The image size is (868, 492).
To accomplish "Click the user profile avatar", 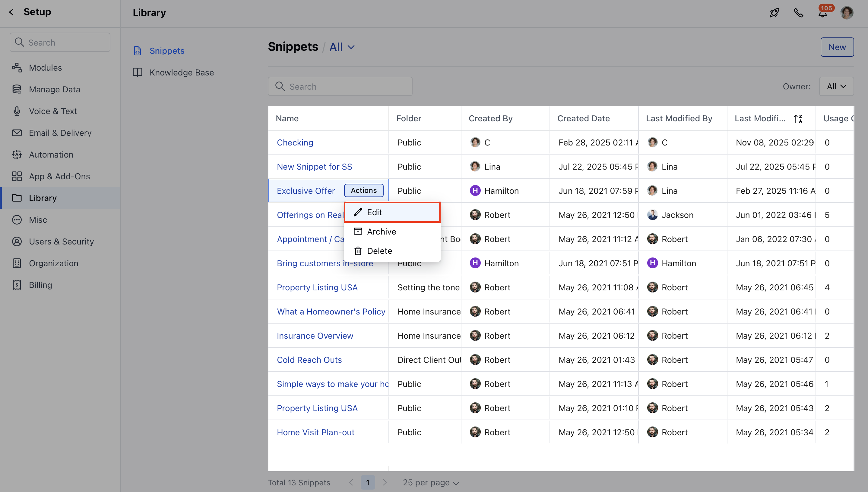I will click(x=847, y=13).
